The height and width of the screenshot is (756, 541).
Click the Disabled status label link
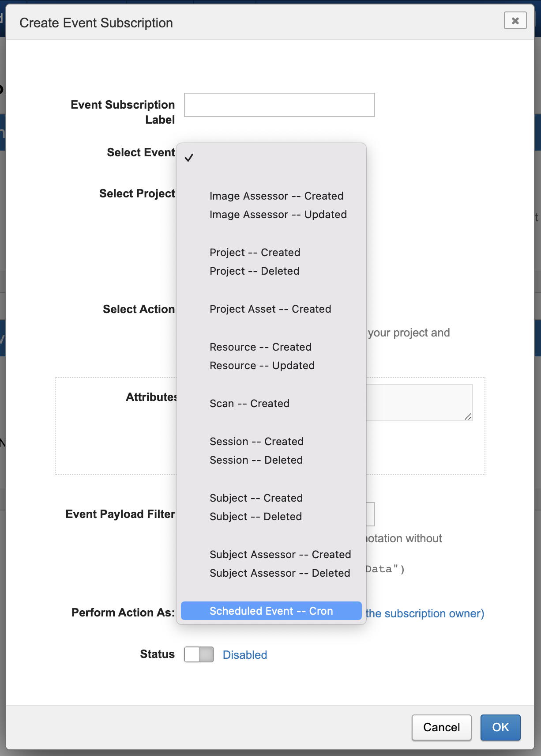point(245,655)
